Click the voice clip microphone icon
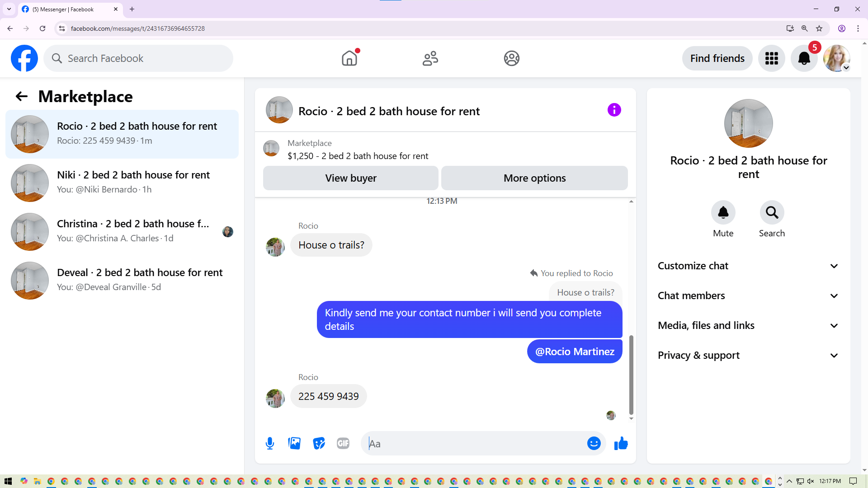Viewport: 868px width, 488px height. click(x=270, y=443)
